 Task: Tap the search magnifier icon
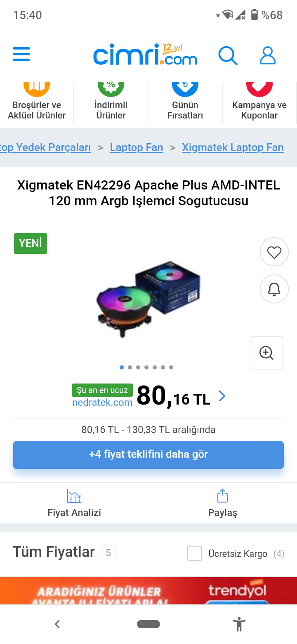[x=228, y=55]
